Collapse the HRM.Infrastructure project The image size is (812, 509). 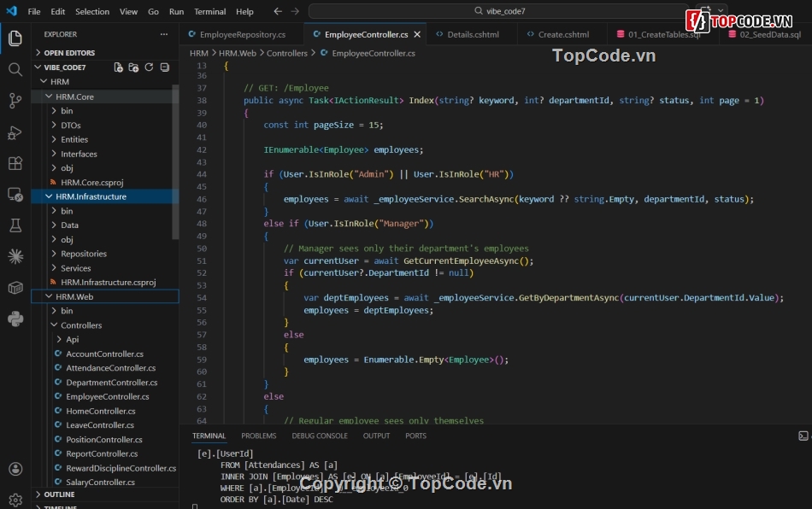point(49,196)
